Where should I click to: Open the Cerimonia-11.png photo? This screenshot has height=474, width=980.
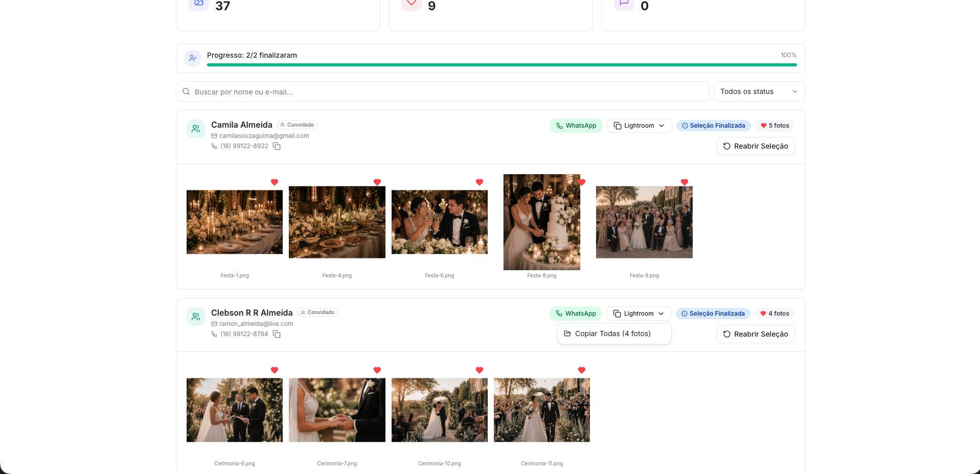542,410
